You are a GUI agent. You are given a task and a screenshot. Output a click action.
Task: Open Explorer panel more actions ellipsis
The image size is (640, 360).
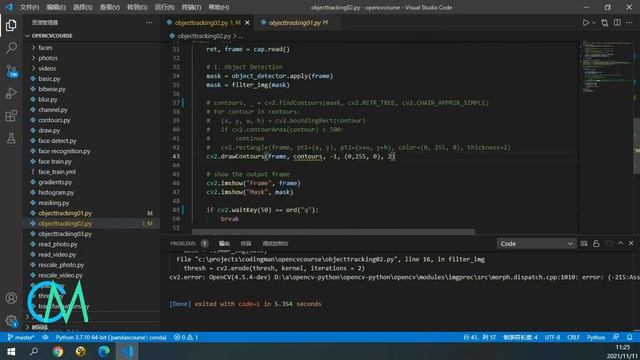149,23
